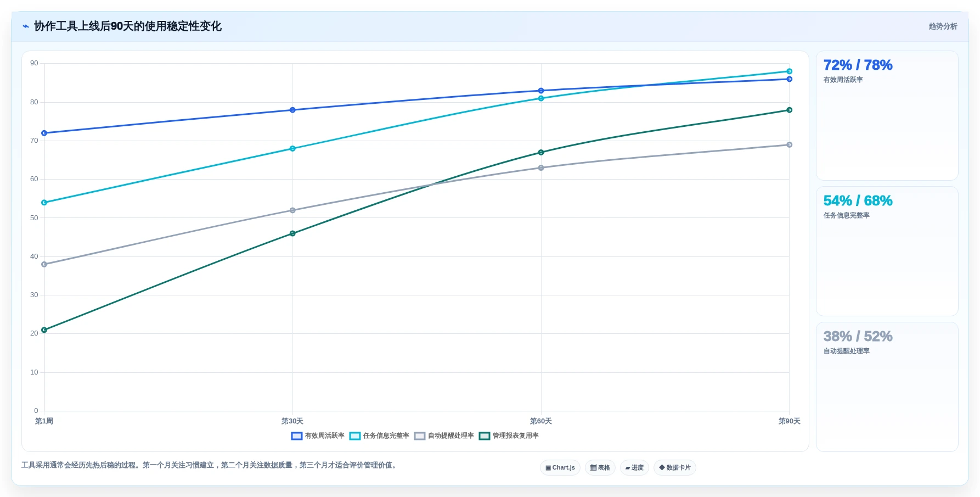
Task: Click the chart title 协作工具上线后90天的使用稳定性变化
Action: 128,26
